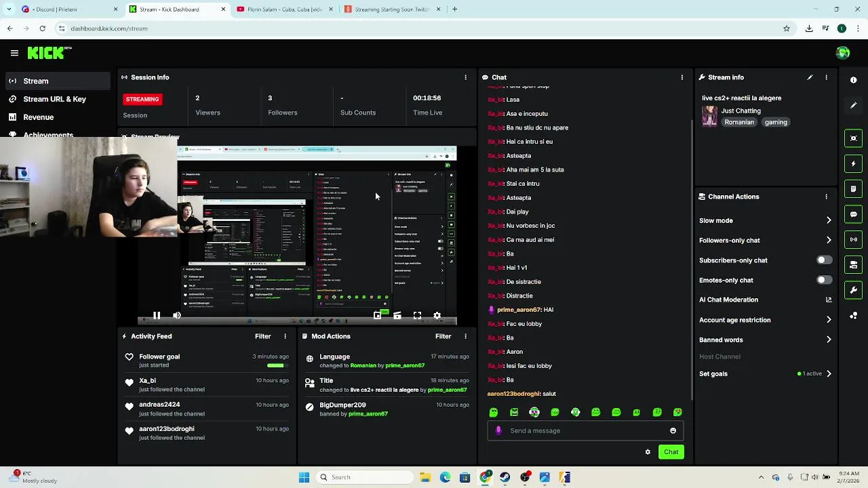The image size is (868, 488).
Task: Enable Subscribers-only chat switch
Action: (824, 260)
